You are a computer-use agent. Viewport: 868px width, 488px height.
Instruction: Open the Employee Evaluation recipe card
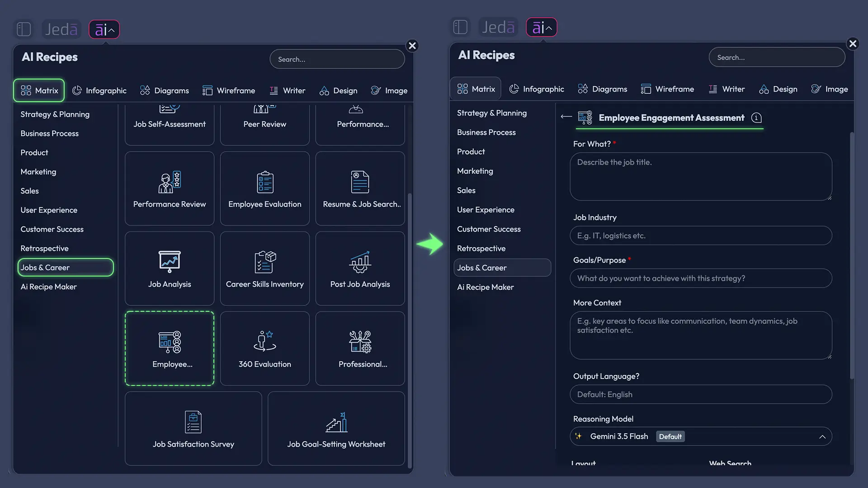click(265, 188)
